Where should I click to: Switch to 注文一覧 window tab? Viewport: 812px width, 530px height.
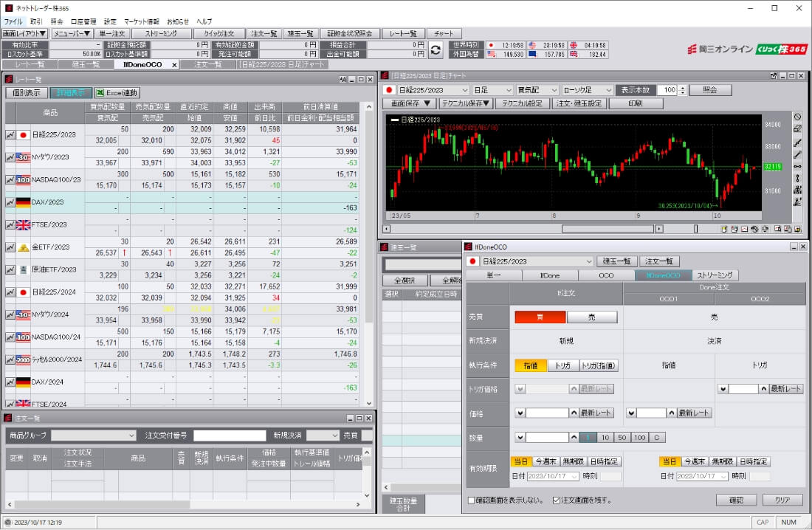(207, 65)
